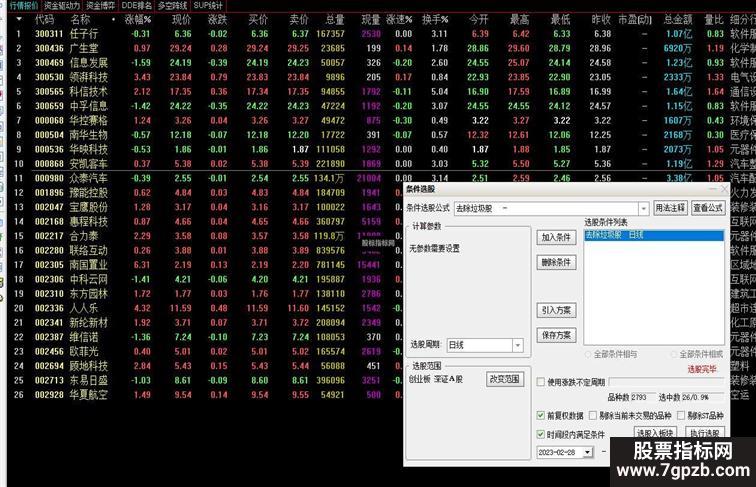Select stock code 000068 华控赛格
This screenshot has width=756, height=487.
click(71, 121)
